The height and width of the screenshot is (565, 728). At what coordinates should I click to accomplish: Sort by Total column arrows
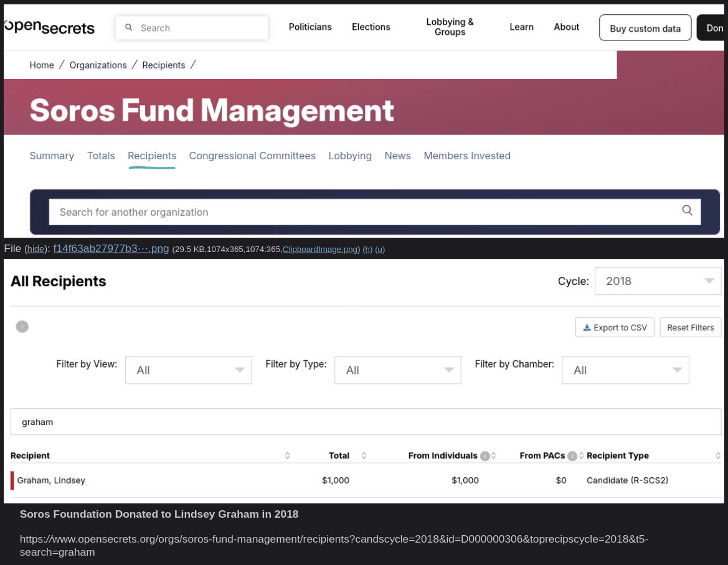[364, 455]
